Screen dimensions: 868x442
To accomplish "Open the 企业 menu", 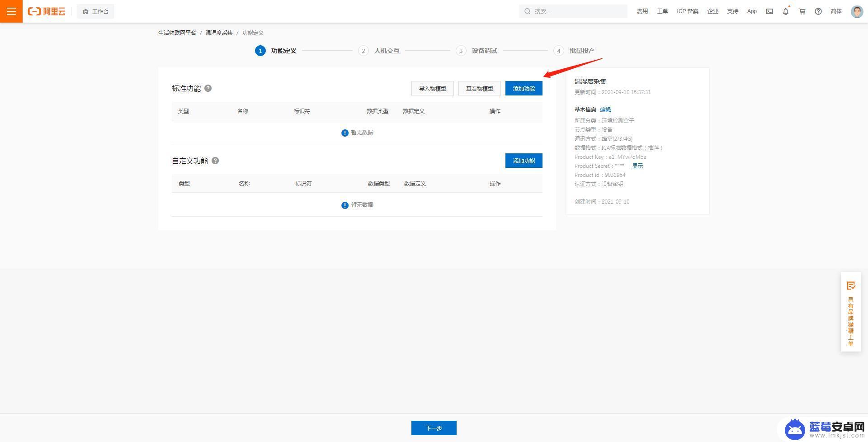I will pyautogui.click(x=713, y=11).
